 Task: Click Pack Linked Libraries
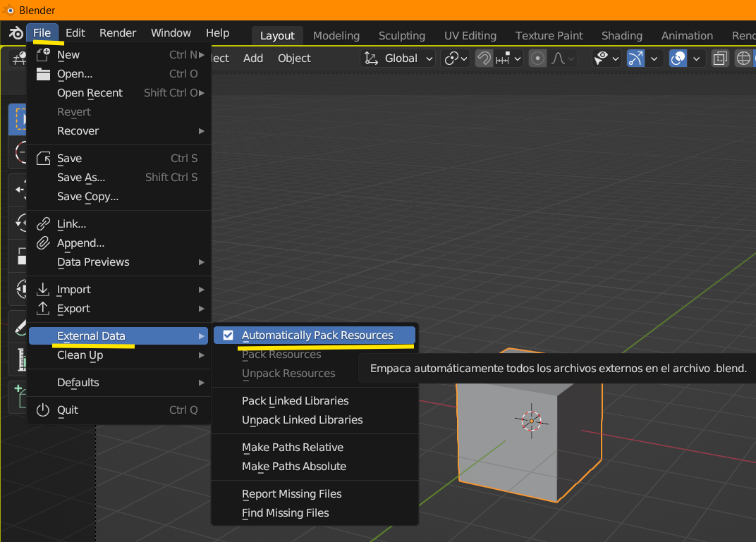[315, 400]
